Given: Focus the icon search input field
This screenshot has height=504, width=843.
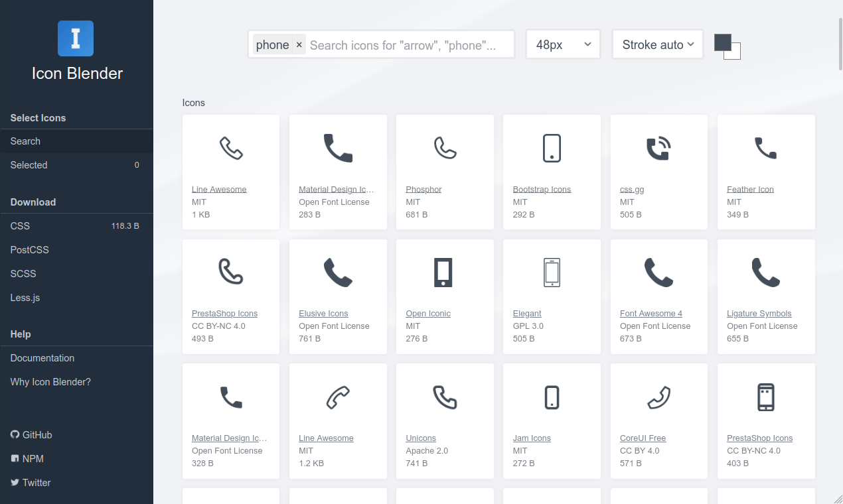Looking at the screenshot, I should point(410,44).
